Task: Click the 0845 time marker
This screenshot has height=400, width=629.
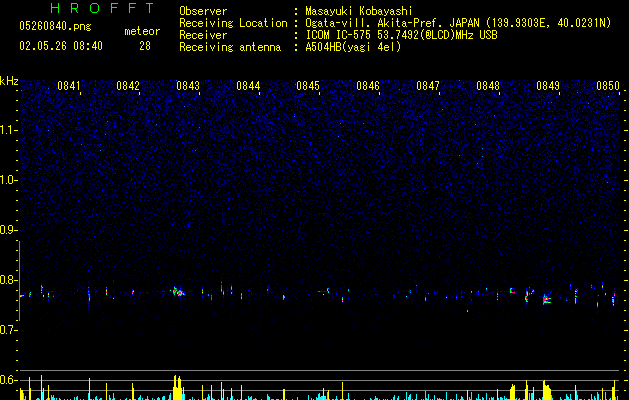Action: [308, 86]
